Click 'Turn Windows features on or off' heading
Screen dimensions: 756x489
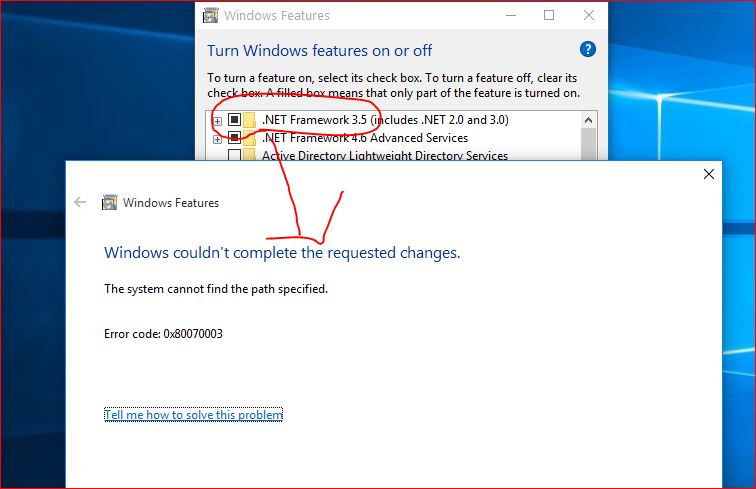319,50
